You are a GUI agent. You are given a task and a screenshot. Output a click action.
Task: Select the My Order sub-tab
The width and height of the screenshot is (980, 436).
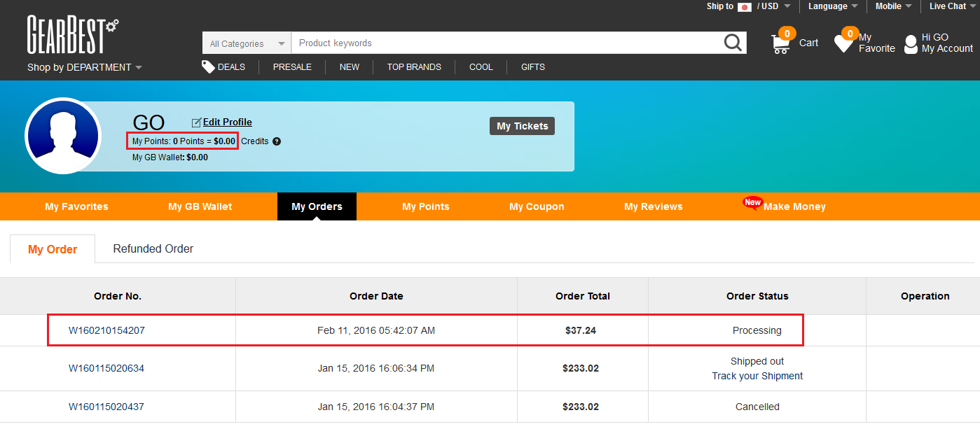(x=53, y=249)
